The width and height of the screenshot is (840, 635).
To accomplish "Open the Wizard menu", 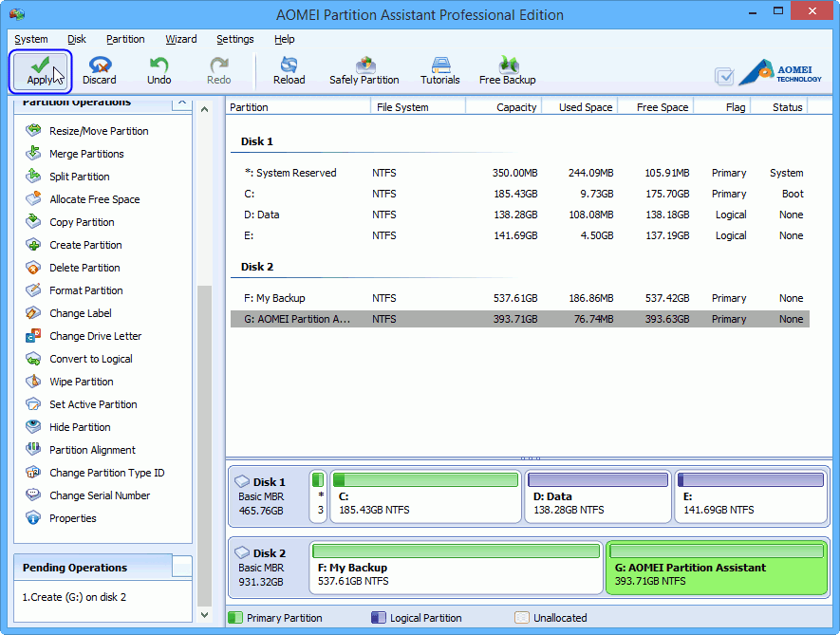I will 180,39.
